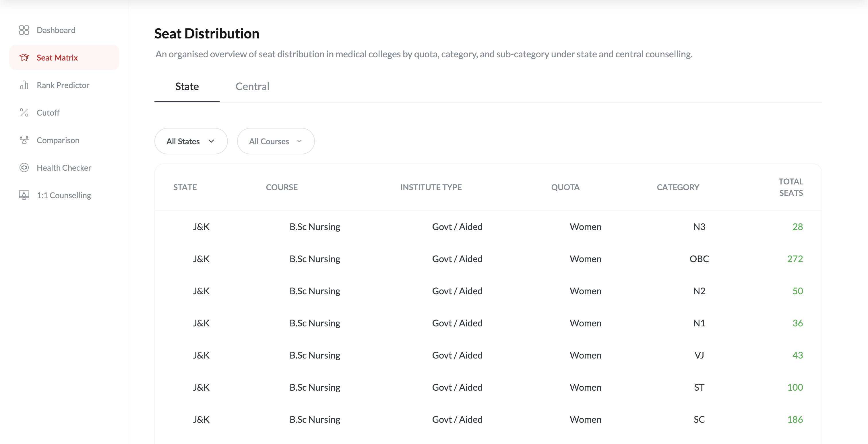Open Rank Predictor from the sidebar
Viewport: 868px width, 444px height.
(x=63, y=85)
